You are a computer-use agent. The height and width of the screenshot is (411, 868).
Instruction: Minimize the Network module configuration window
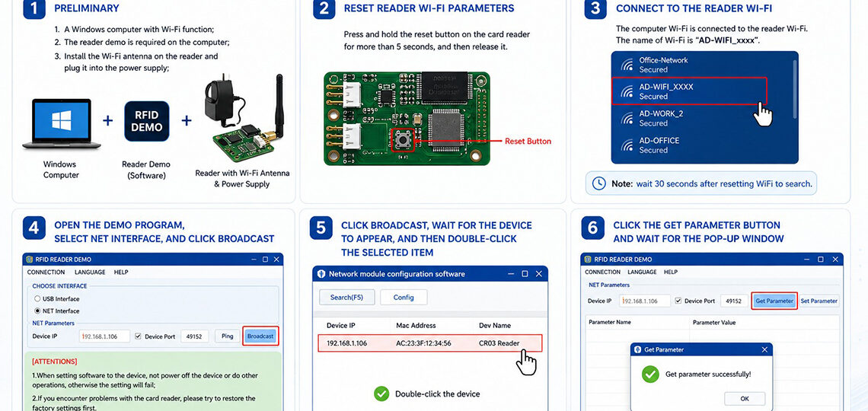tap(511, 274)
